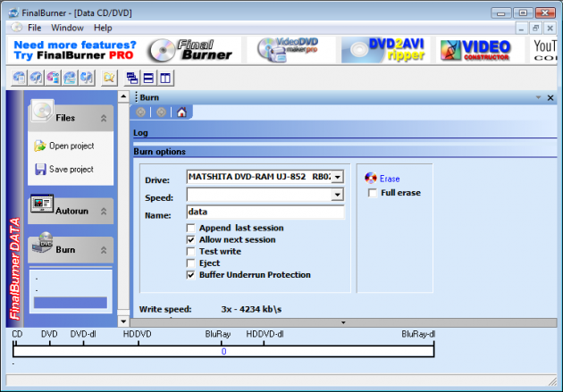563x392 pixels.
Task: Click the FinalBurner app icon in title bar
Action: pyautogui.click(x=13, y=13)
